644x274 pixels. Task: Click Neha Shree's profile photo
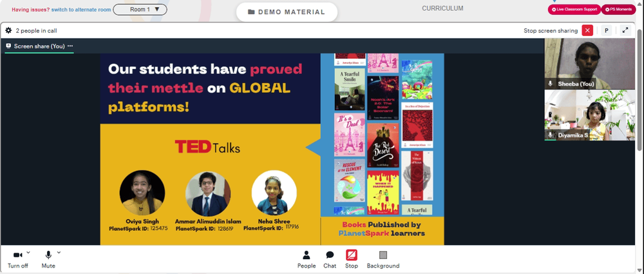pyautogui.click(x=274, y=193)
